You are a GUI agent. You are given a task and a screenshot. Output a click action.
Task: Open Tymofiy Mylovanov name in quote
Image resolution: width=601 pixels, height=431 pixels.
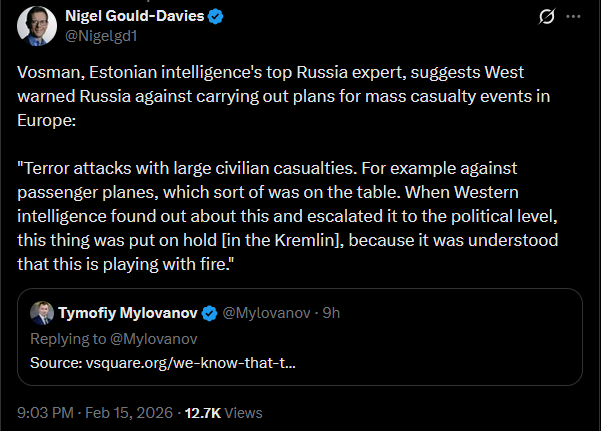coord(128,313)
